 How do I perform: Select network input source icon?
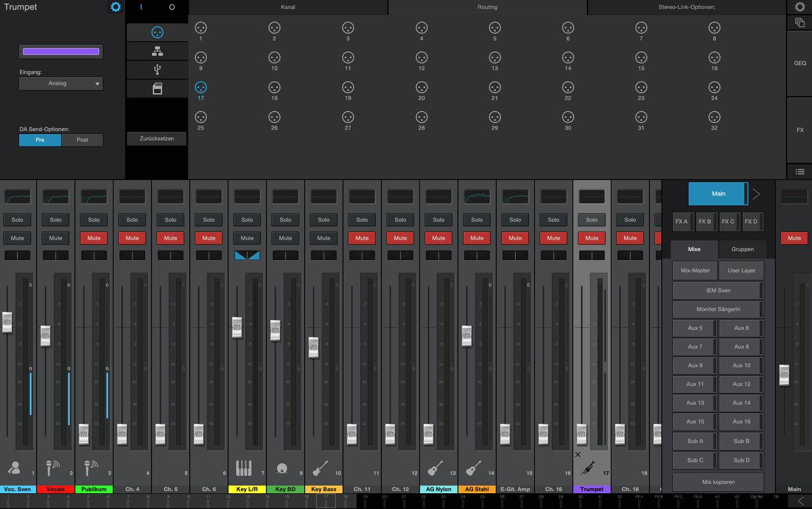click(157, 51)
